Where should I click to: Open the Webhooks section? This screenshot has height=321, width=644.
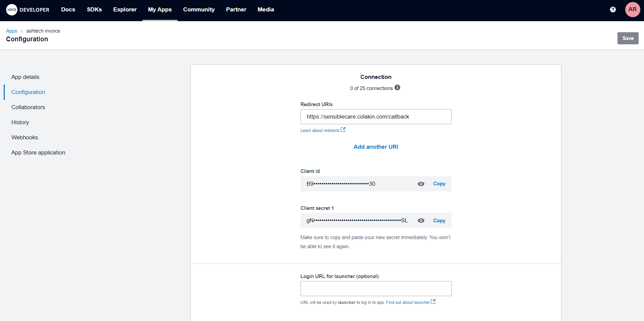[x=25, y=137]
